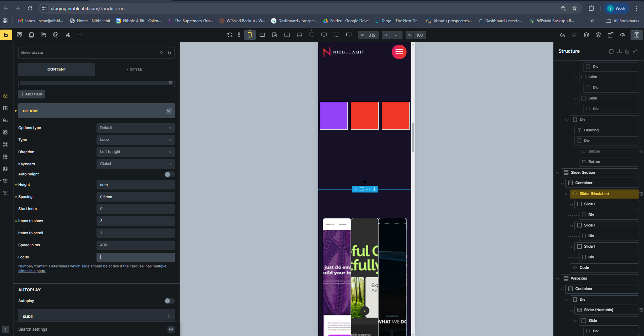Click the WordPress logo in toolbar

click(598, 35)
